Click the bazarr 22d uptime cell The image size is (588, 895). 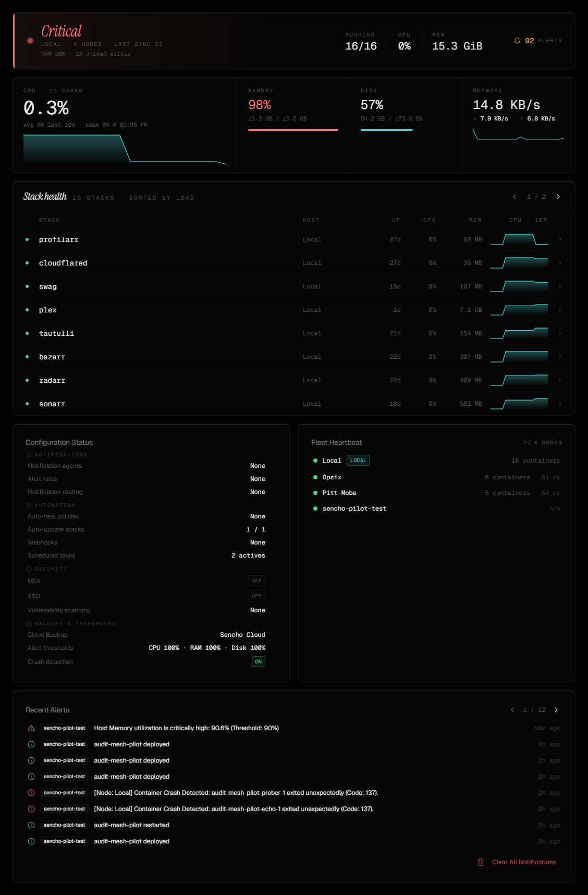(x=395, y=357)
